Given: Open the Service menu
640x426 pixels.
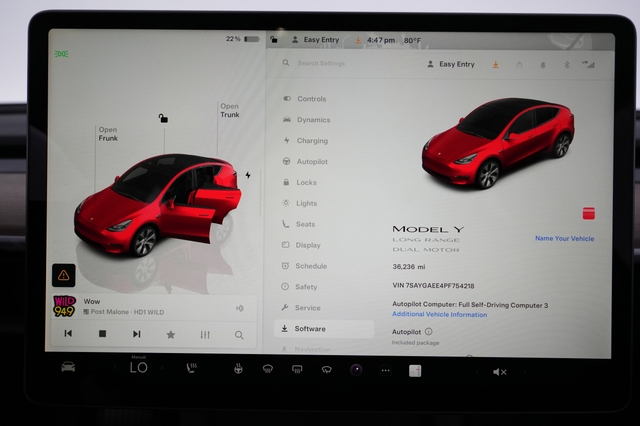Looking at the screenshot, I should tap(301, 308).
